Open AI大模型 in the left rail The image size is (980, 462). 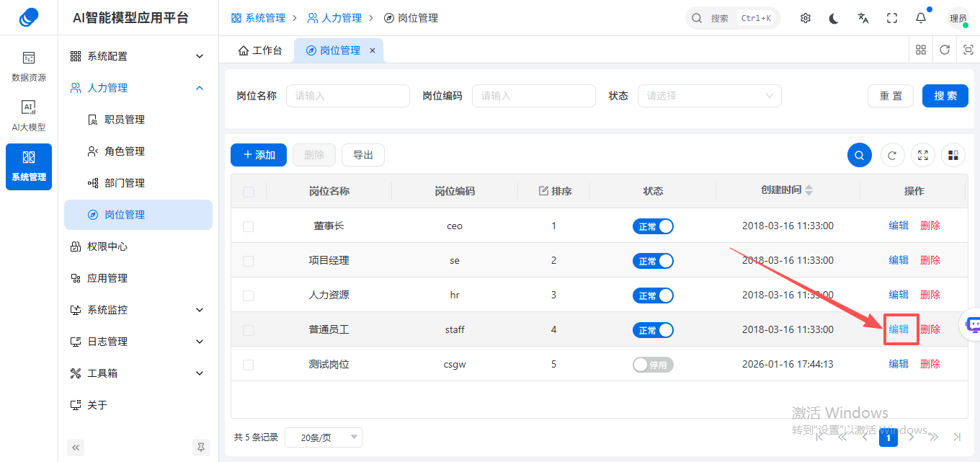[x=29, y=116]
